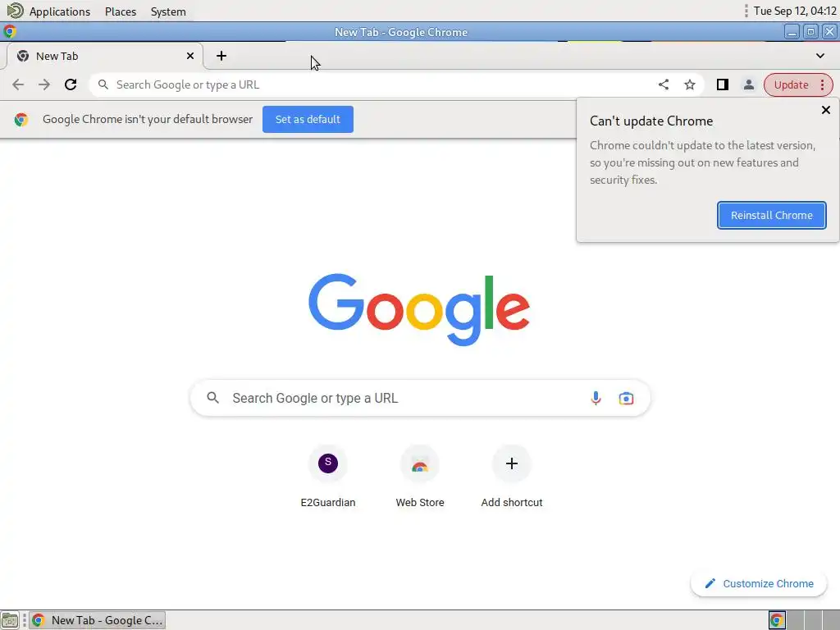This screenshot has height=630, width=840.
Task: Open Customize Chrome button
Action: [759, 583]
